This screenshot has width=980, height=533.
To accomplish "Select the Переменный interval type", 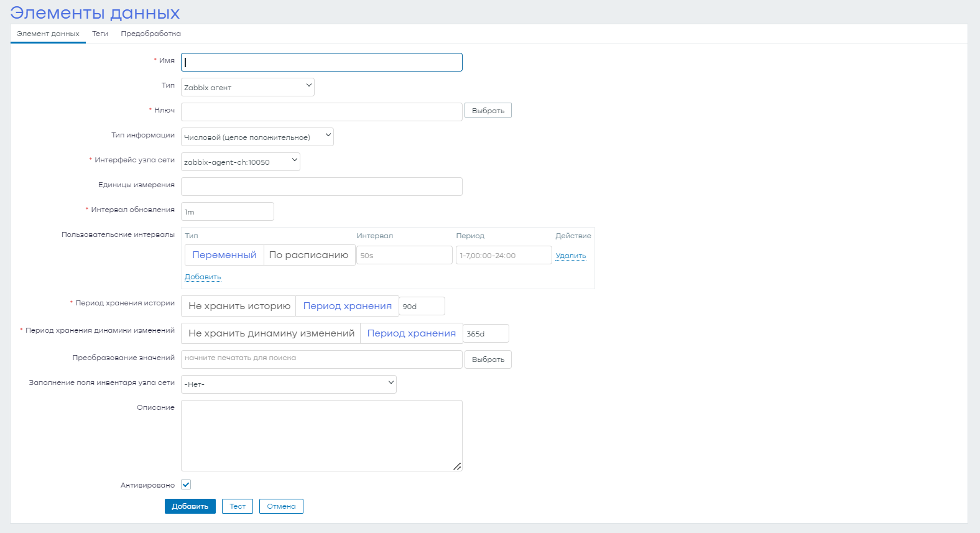I will (x=224, y=255).
